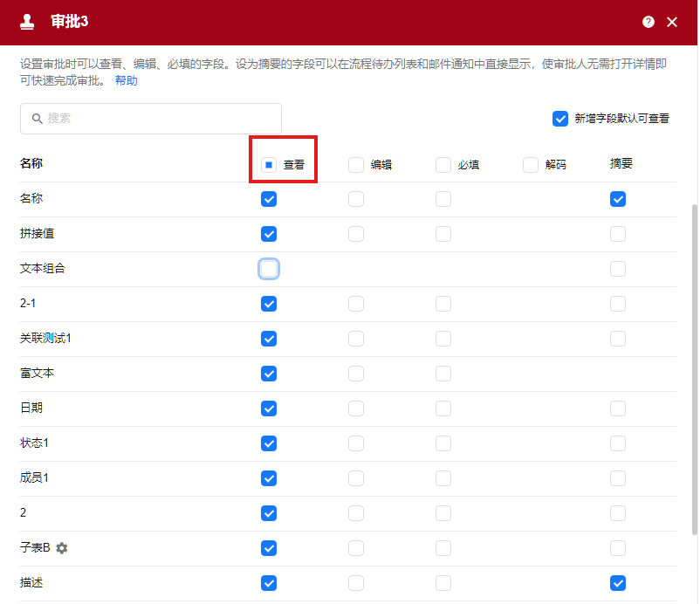Enable 必填 for 富文本 row
This screenshot has width=700, height=604.
(443, 374)
